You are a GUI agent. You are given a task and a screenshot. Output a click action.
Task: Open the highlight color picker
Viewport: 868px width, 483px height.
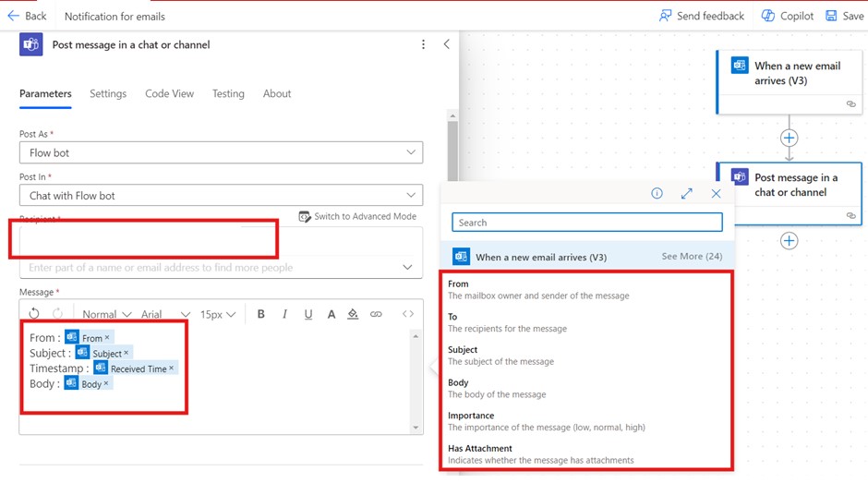tap(353, 314)
